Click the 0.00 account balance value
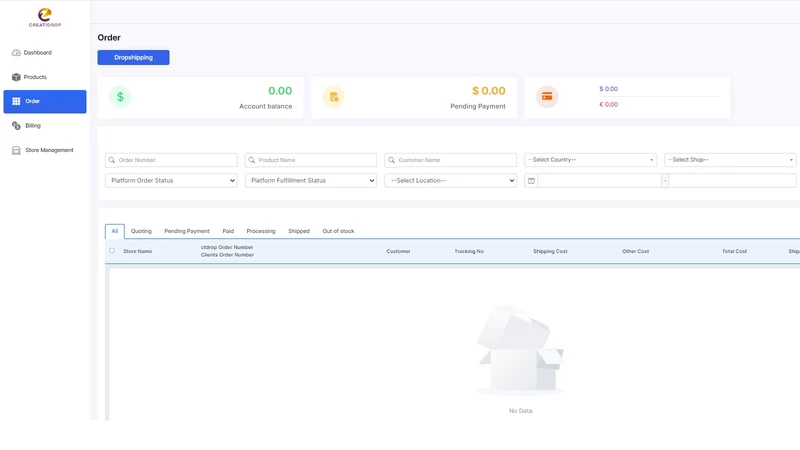800x450 pixels. (280, 91)
